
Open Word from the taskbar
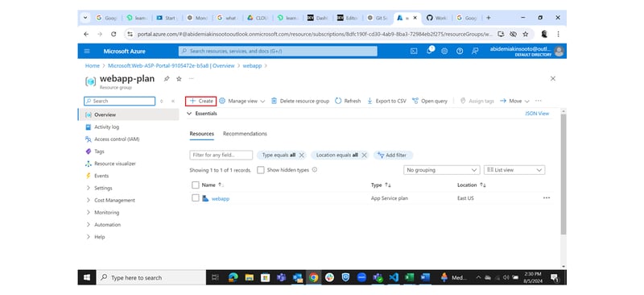click(425, 278)
